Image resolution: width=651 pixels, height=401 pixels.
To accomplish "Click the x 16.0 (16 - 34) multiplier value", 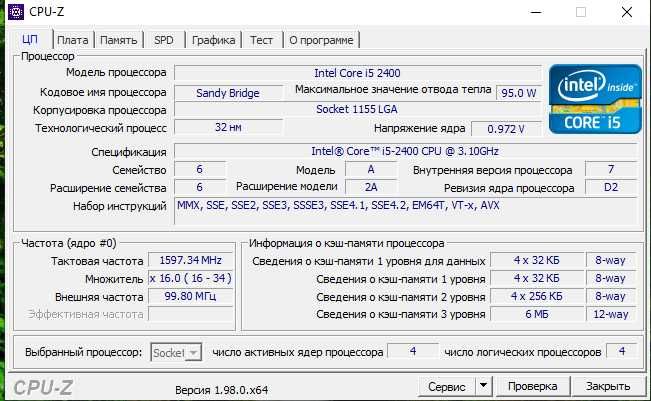I will tap(191, 278).
